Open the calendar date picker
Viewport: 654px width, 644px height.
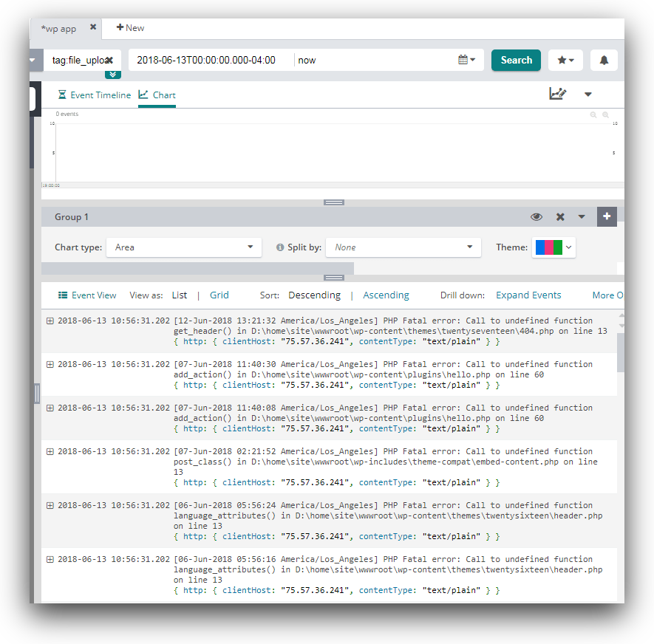click(x=466, y=61)
